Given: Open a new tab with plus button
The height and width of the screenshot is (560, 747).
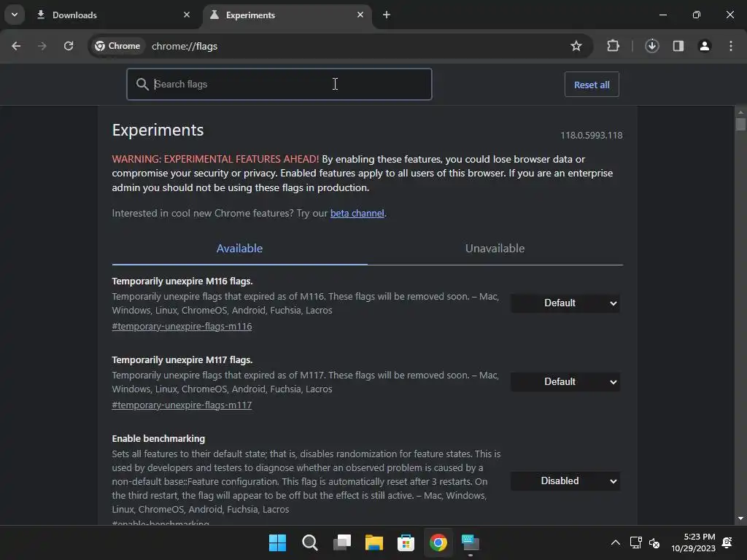Looking at the screenshot, I should 387,15.
